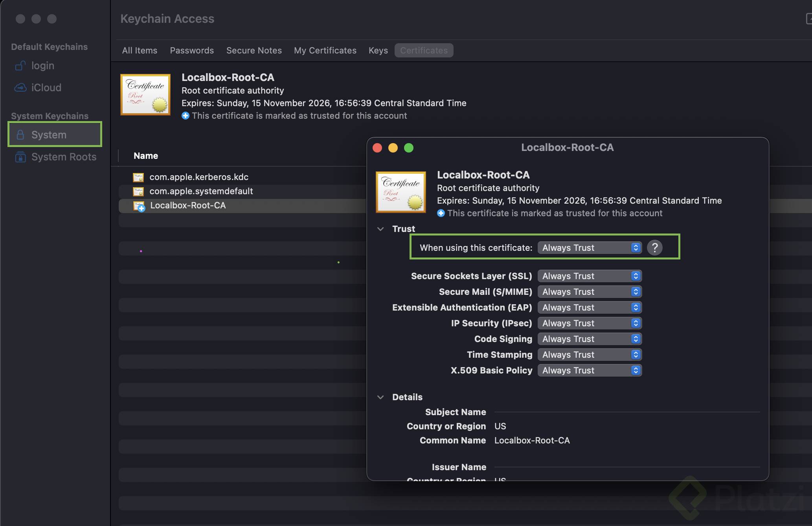Screen dimensions: 812x526
Task: Click the System Roots keychain icon
Action: click(20, 157)
